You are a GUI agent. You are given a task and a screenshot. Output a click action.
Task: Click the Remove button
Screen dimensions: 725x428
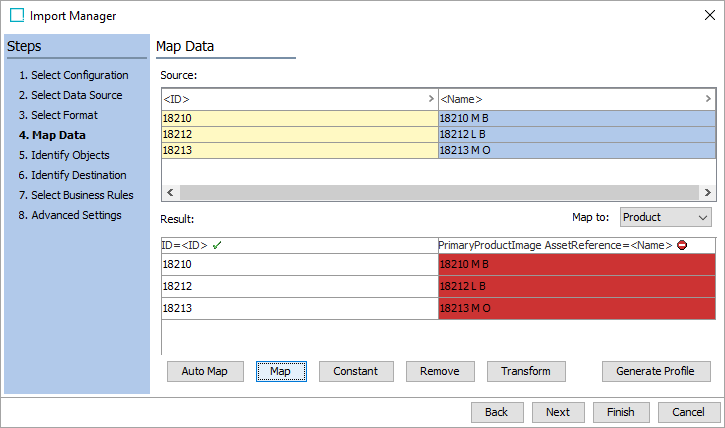tap(440, 372)
